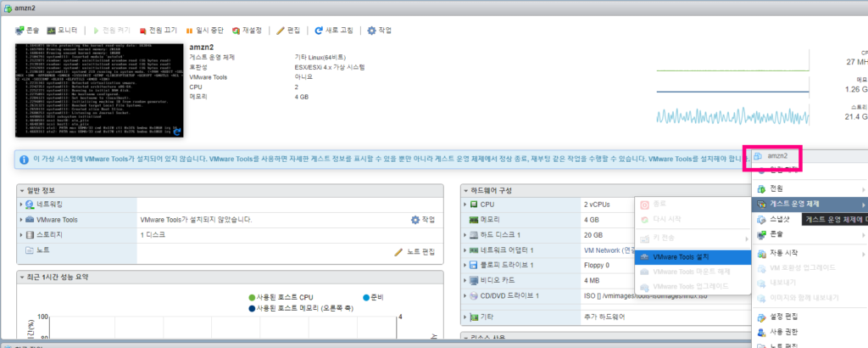Choose 사용 권한 from the context menu

pyautogui.click(x=810, y=332)
